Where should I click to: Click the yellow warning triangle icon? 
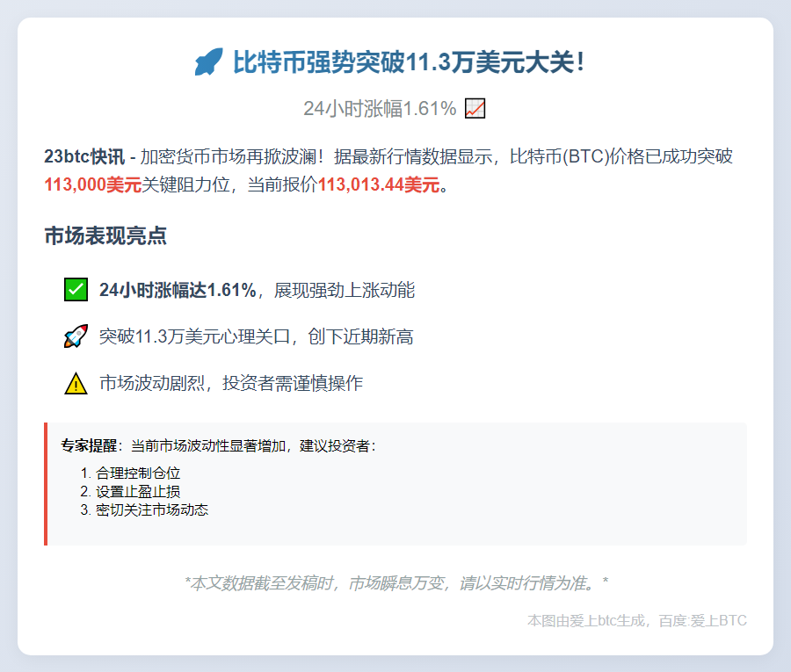(x=76, y=382)
